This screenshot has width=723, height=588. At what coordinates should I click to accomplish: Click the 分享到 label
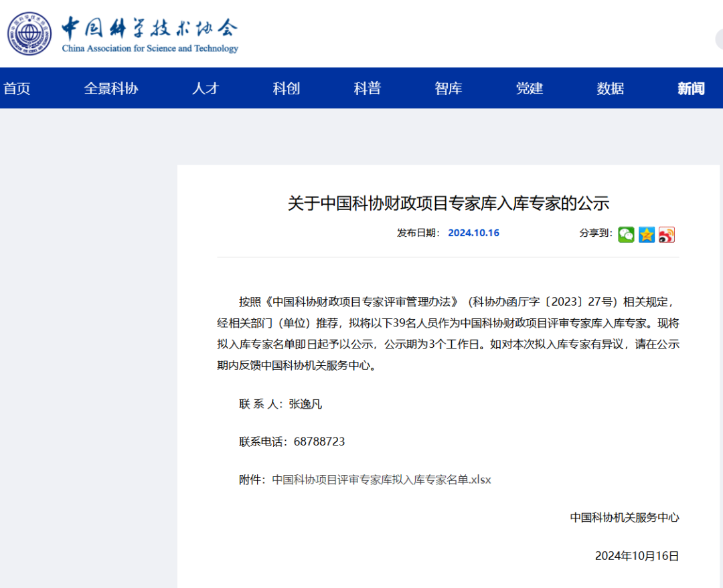point(596,233)
